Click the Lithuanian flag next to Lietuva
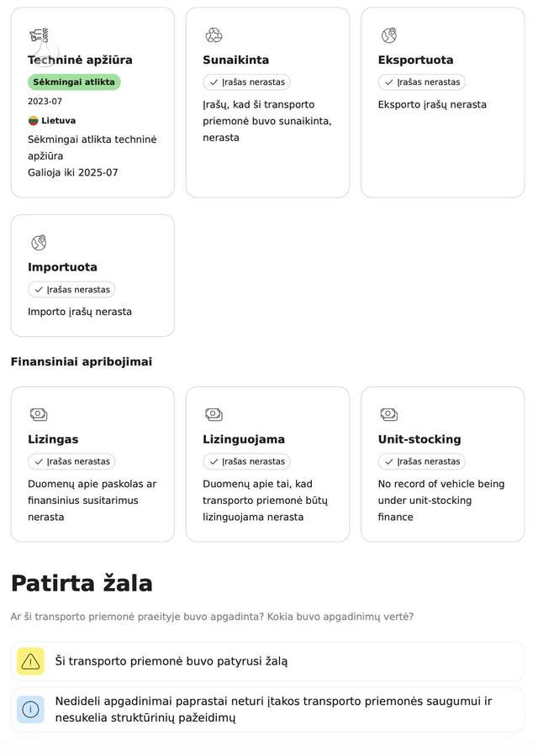This screenshot has width=538, height=756. (x=33, y=120)
